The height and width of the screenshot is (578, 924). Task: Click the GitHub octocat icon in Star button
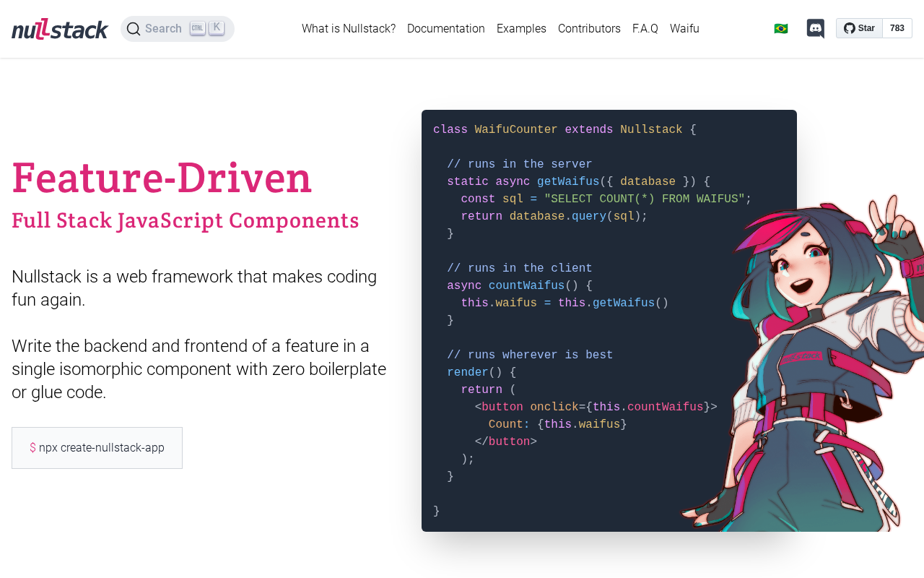(x=850, y=28)
